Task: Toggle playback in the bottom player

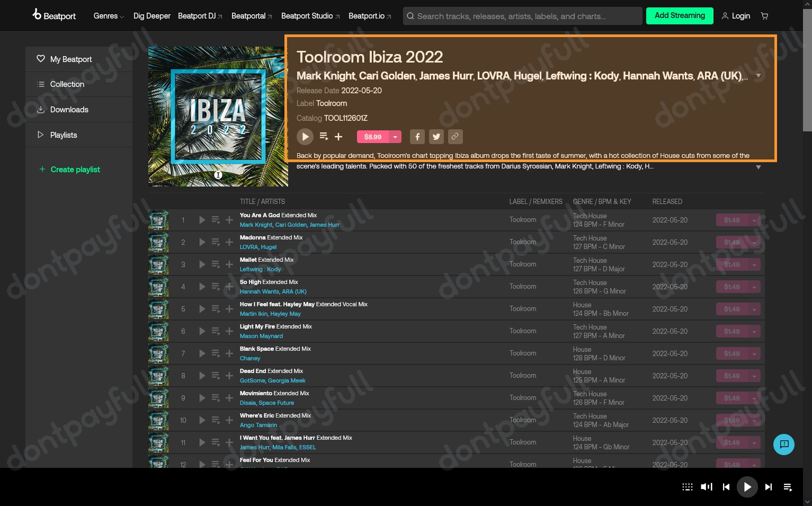Action: 747,487
